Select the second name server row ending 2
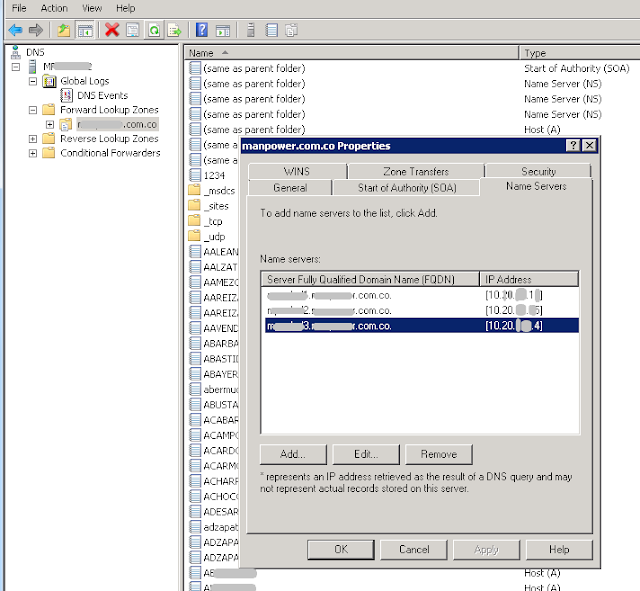Screen dimensions: 640x591 (x=422, y=311)
